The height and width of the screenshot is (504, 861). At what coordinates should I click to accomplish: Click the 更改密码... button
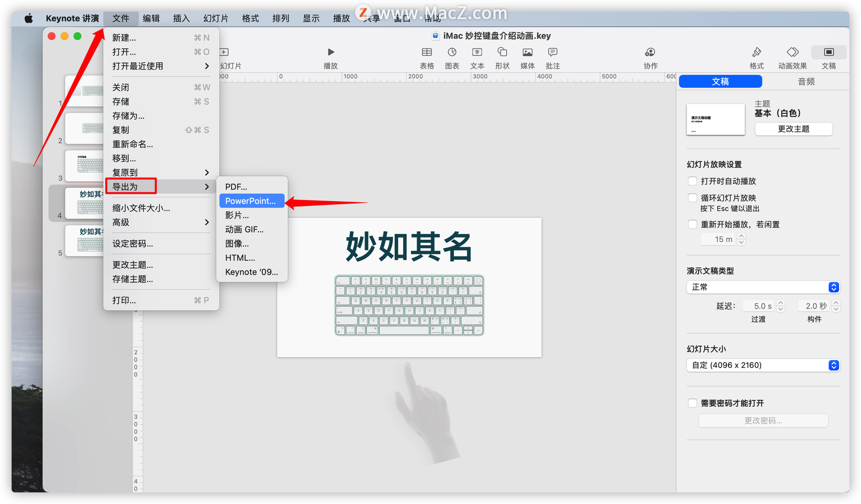point(763,421)
